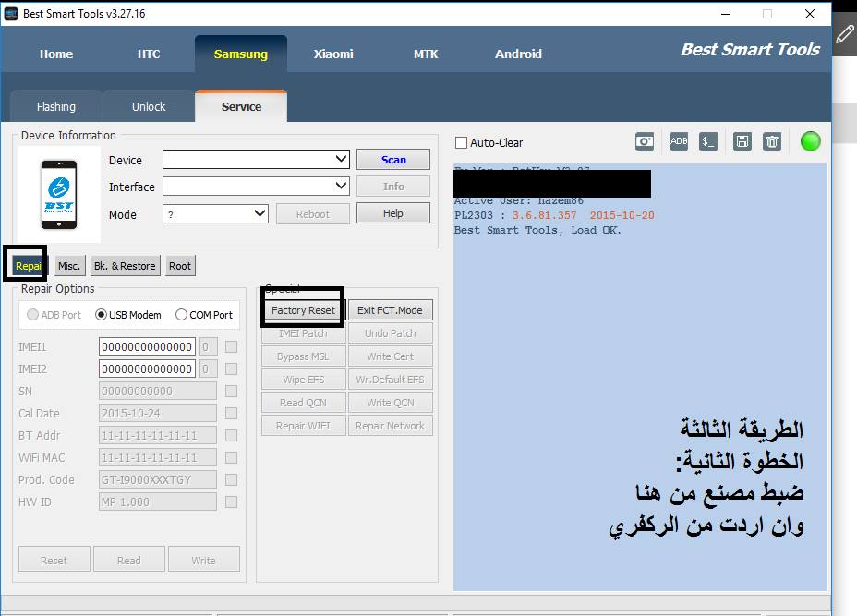Switch to the HTC main tab

(149, 54)
